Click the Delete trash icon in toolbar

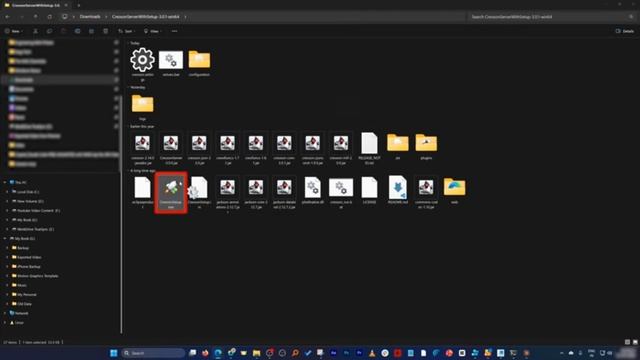pyautogui.click(x=105, y=31)
